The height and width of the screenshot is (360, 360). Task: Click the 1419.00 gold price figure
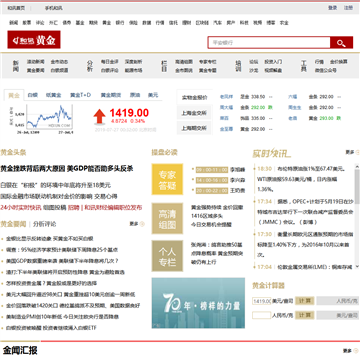pyautogui.click(x=129, y=113)
